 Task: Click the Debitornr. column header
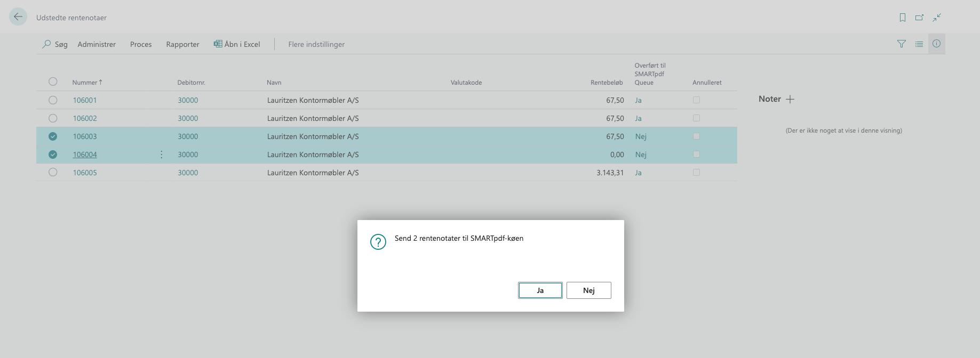point(191,83)
